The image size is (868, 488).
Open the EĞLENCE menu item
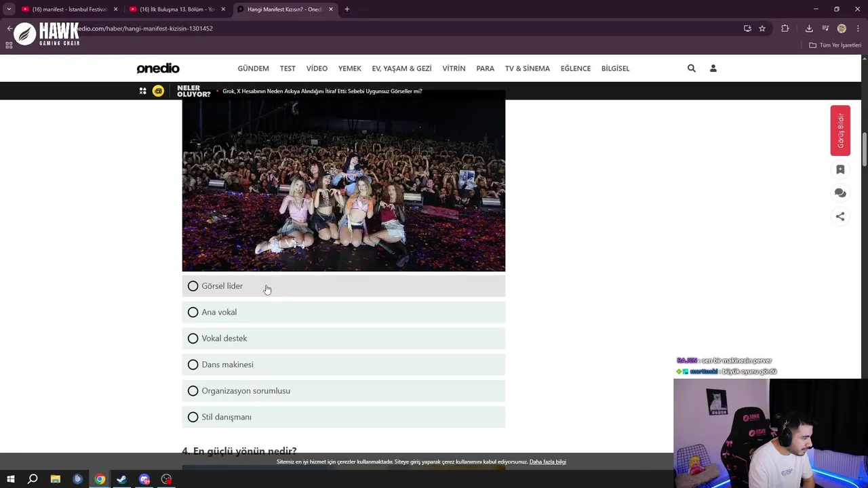click(575, 68)
